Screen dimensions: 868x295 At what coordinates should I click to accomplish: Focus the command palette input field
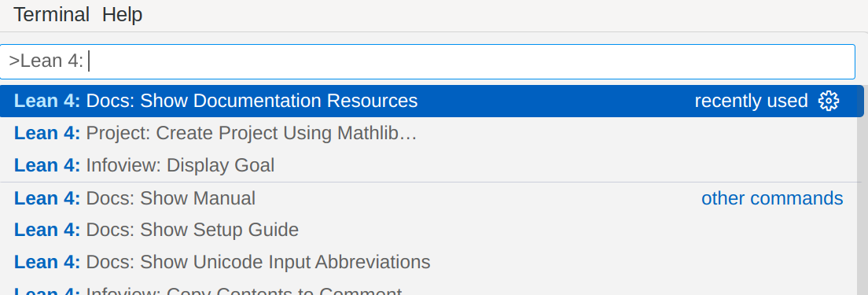coord(428,61)
